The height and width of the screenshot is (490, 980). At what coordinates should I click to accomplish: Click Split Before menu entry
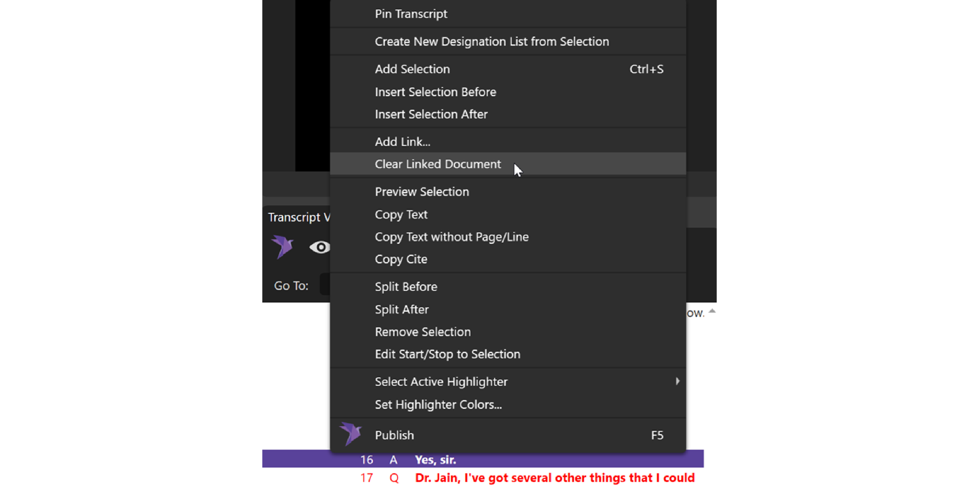406,287
